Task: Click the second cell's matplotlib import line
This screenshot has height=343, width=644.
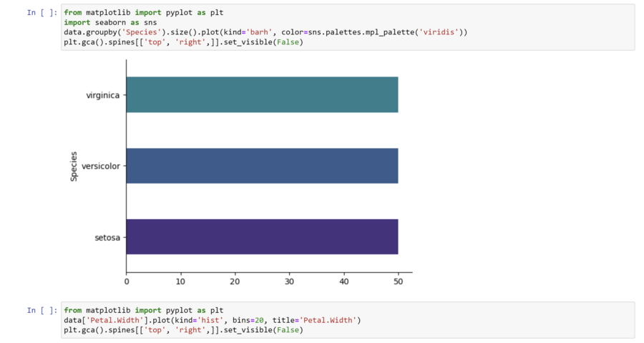Action: [143, 310]
